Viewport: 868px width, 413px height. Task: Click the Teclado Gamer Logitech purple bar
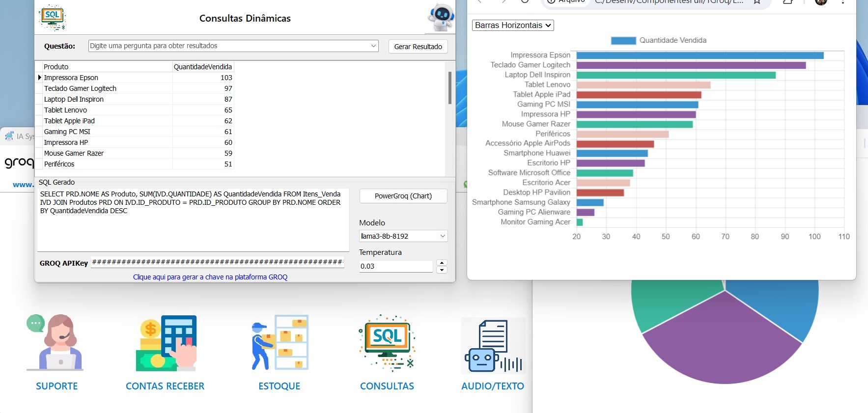coord(691,65)
